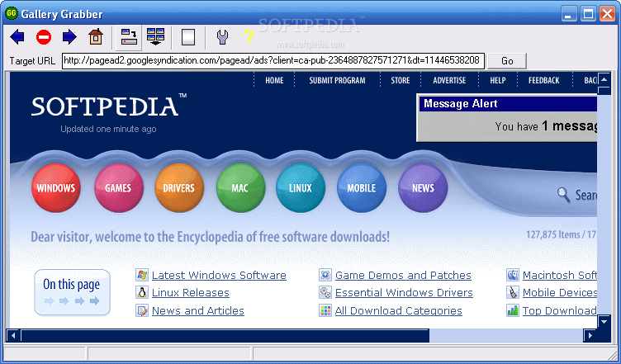Go to the Home page icon

coord(96,37)
